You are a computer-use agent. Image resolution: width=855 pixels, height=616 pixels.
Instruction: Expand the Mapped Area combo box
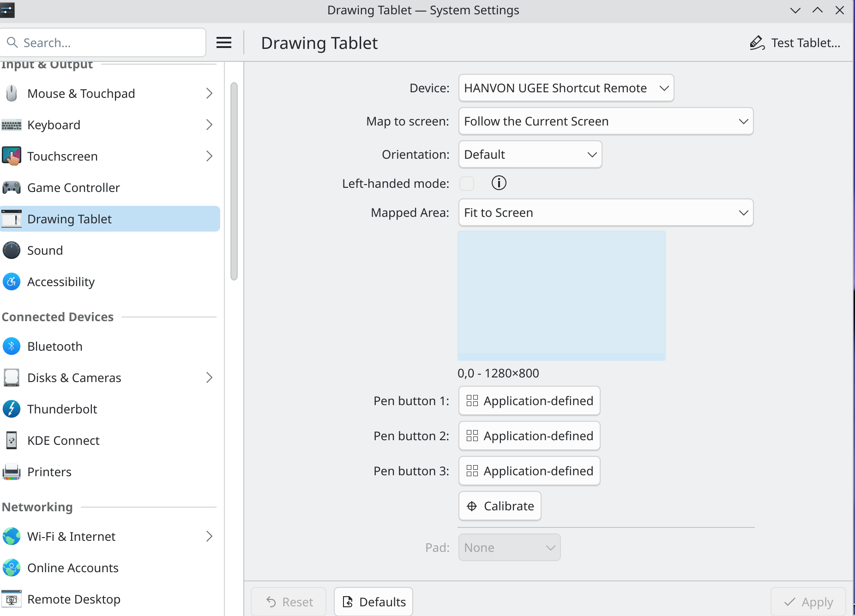point(606,213)
